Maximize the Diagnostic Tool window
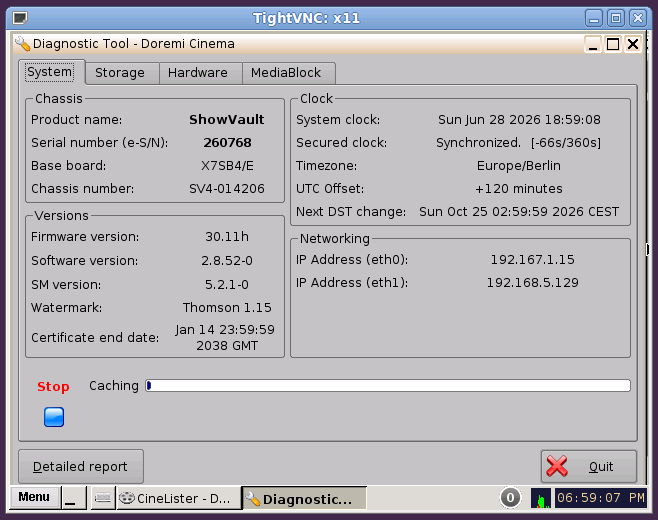This screenshot has height=520, width=658. click(x=613, y=44)
